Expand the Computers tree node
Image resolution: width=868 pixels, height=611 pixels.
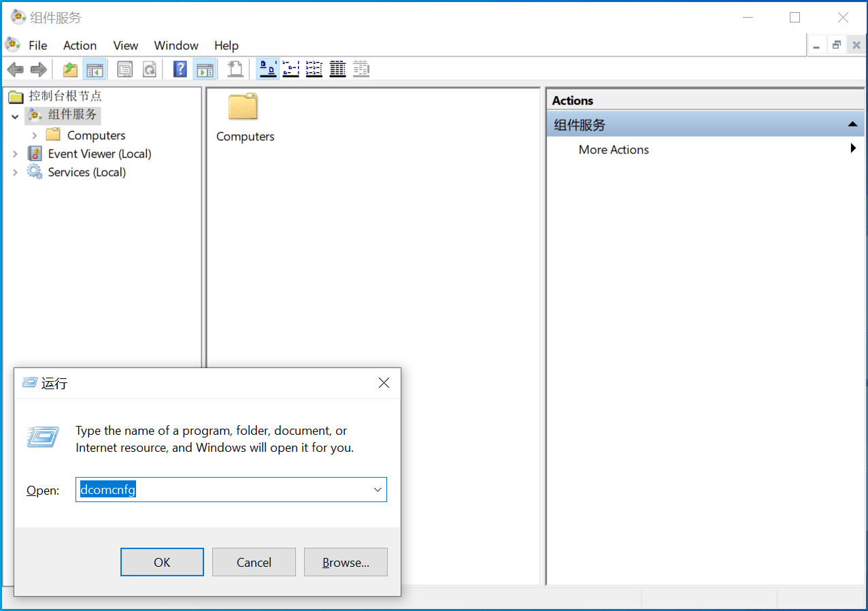[x=35, y=135]
